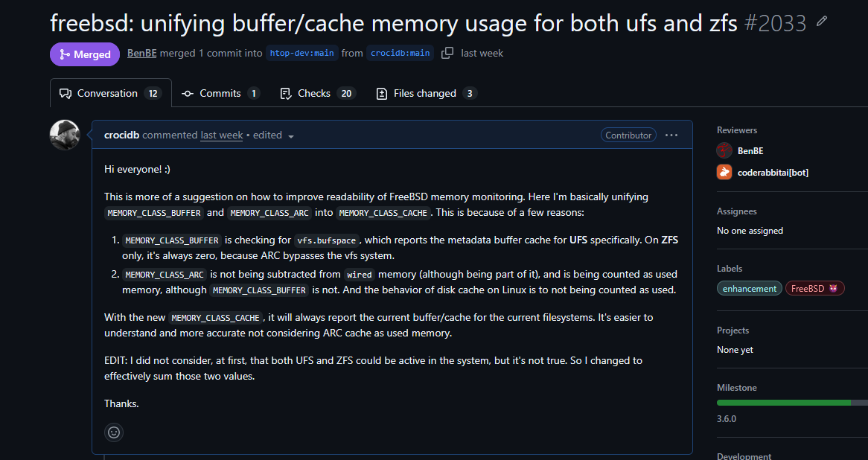Open the 3.6.0 milestone link

pyautogui.click(x=727, y=418)
